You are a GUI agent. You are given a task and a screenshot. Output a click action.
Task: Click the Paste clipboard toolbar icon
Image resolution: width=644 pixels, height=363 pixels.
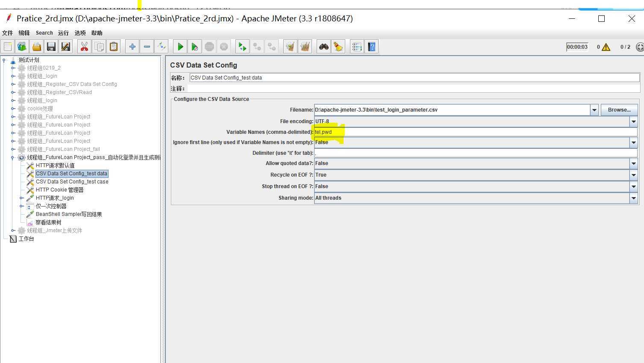(x=114, y=47)
